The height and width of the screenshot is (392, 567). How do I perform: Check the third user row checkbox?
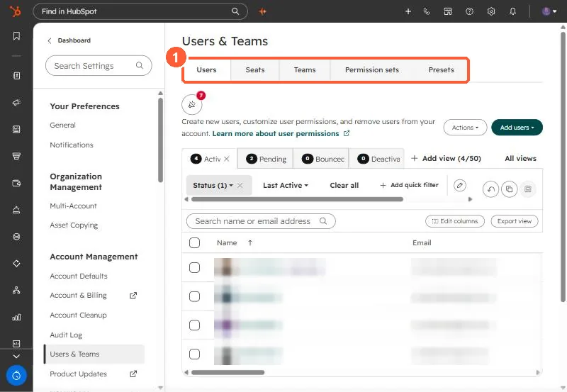pos(194,325)
